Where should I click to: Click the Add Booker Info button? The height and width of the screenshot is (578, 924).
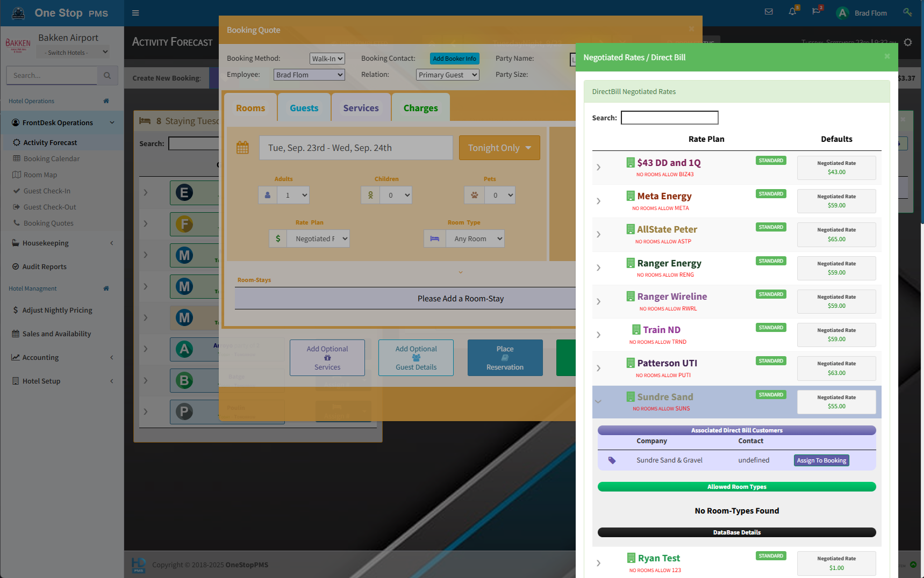point(454,59)
